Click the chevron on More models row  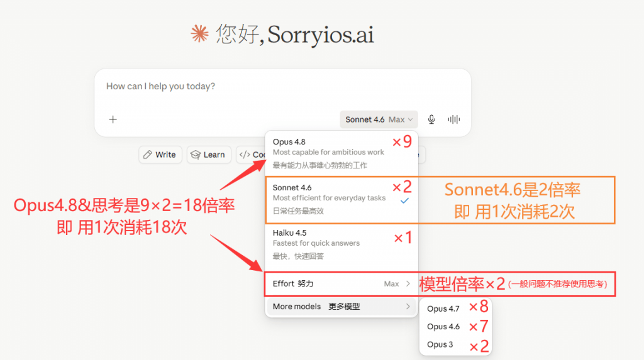[x=408, y=307]
